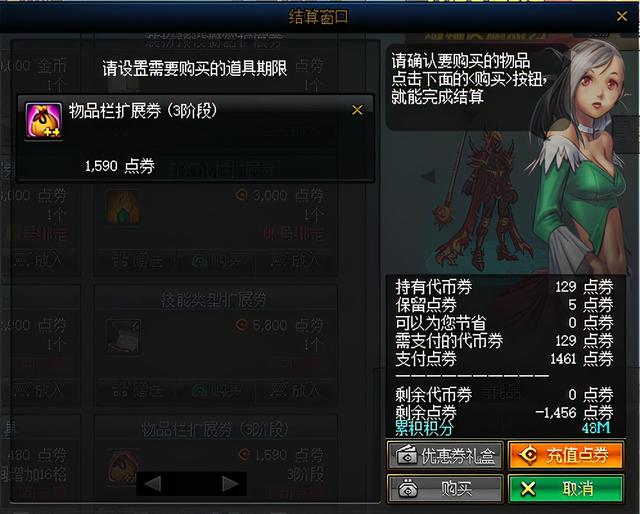This screenshot has height=514, width=640.
Task: Click the 1,590 点券 price text
Action: [x=120, y=166]
